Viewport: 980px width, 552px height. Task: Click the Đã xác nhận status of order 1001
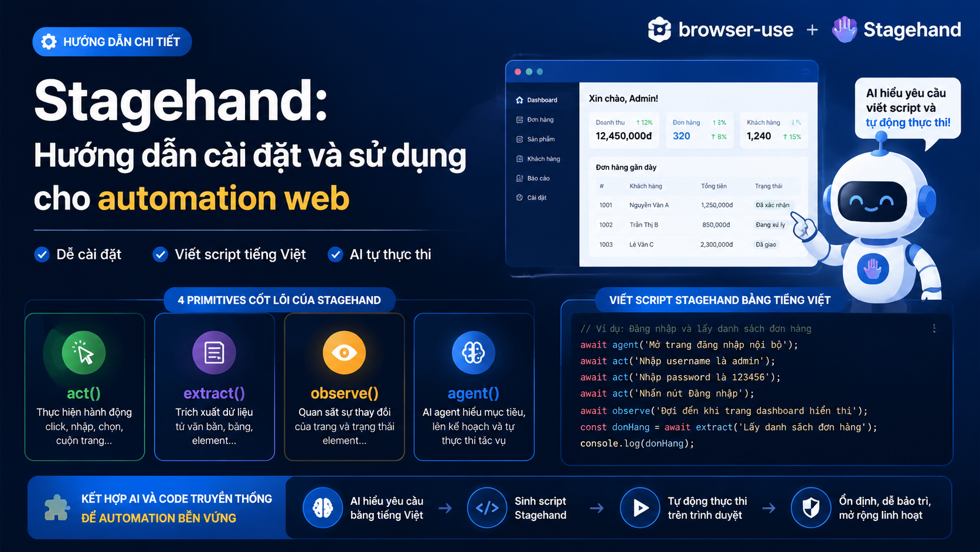[x=773, y=205]
